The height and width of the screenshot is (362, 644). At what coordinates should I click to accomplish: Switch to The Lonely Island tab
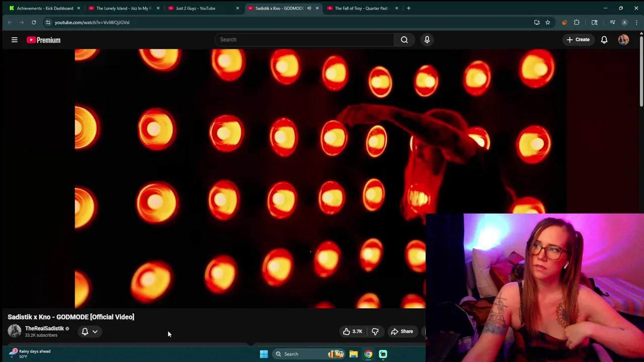pyautogui.click(x=123, y=8)
